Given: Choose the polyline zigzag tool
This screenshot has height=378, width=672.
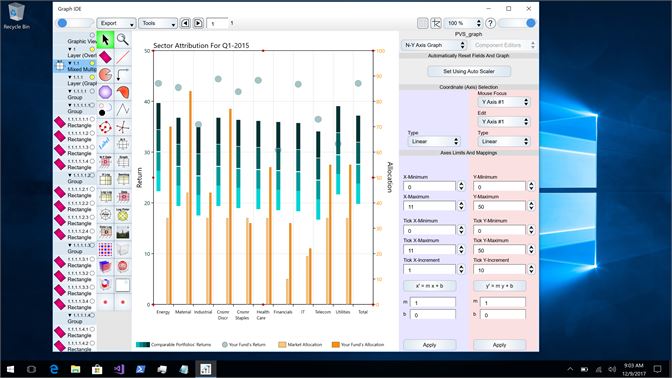Looking at the screenshot, I should pos(123,109).
